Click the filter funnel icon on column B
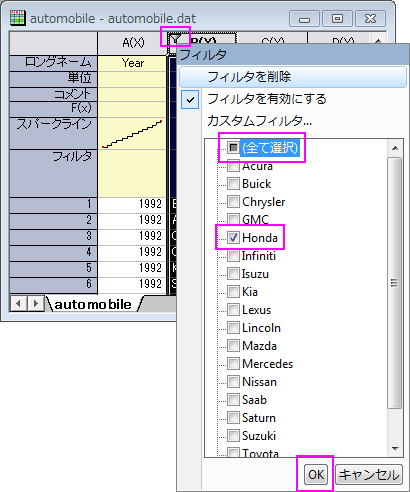 pyautogui.click(x=176, y=39)
